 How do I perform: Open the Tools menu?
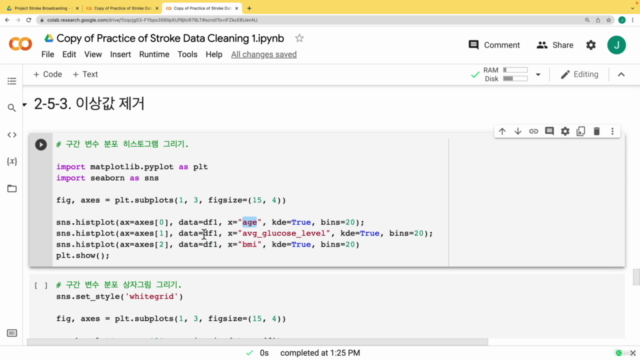pos(187,54)
